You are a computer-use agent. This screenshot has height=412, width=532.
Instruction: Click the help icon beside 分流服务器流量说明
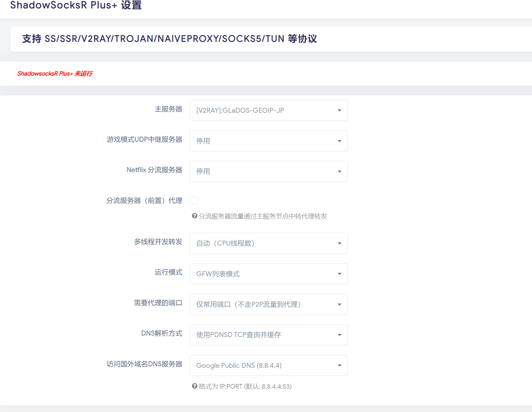(194, 216)
